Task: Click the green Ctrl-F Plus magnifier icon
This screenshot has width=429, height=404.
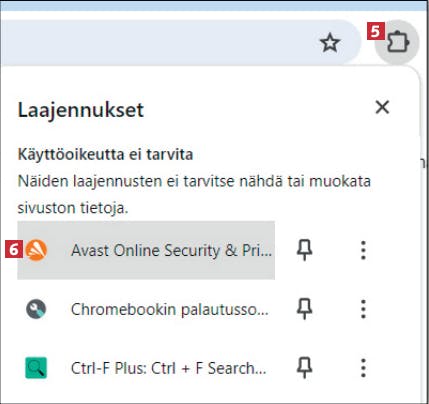Action: click(36, 368)
